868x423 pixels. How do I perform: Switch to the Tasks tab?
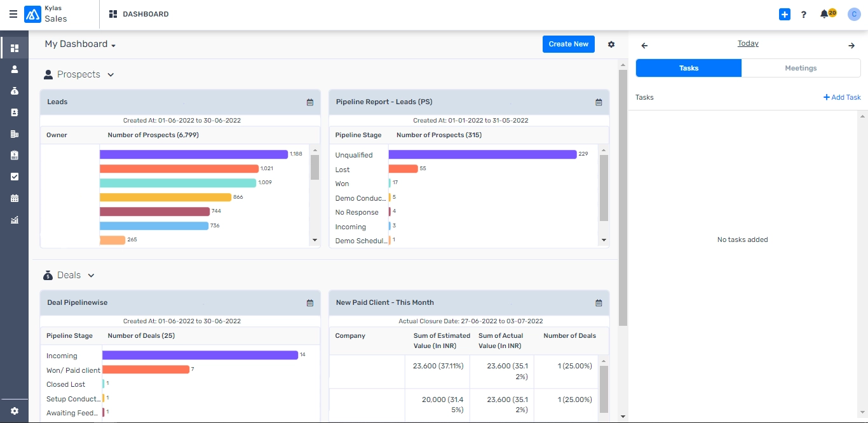pyautogui.click(x=689, y=68)
